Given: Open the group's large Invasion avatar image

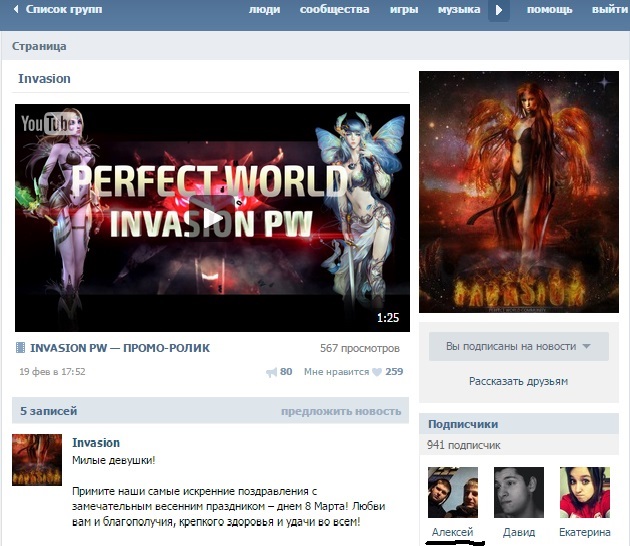Looking at the screenshot, I should click(519, 192).
